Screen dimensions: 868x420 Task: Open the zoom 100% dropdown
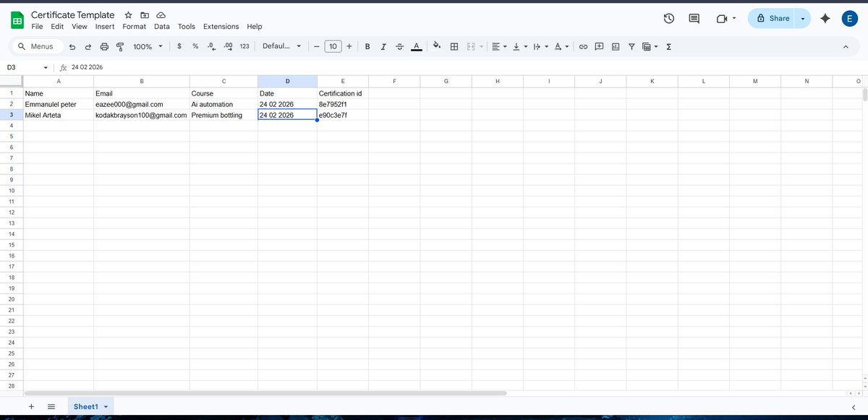pyautogui.click(x=148, y=46)
